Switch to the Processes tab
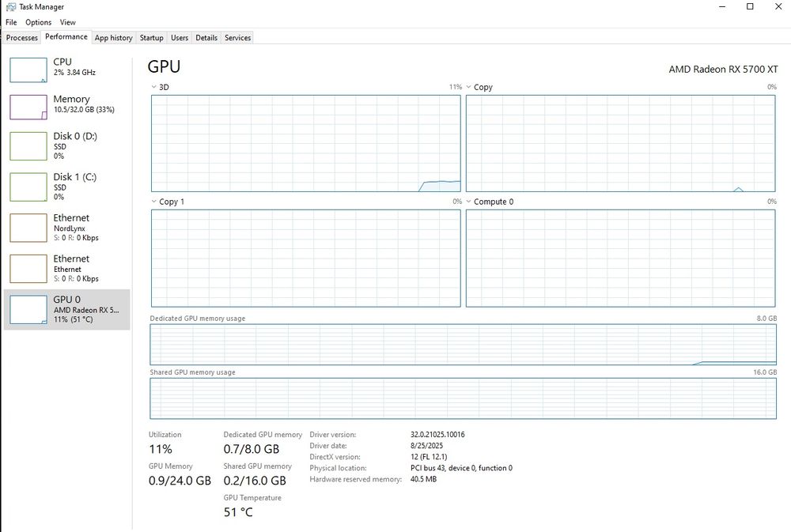The width and height of the screenshot is (791, 532). [x=21, y=38]
